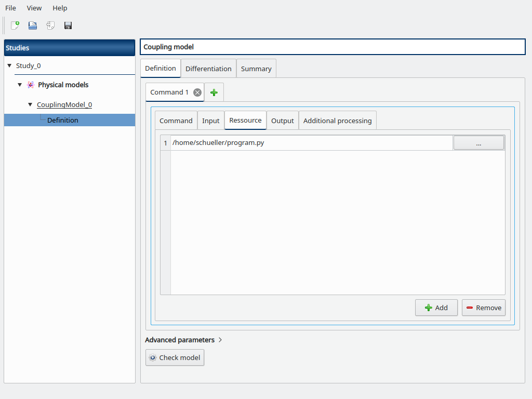The height and width of the screenshot is (399, 532).
Task: Click the Import script toolbar icon
Action: click(50, 25)
